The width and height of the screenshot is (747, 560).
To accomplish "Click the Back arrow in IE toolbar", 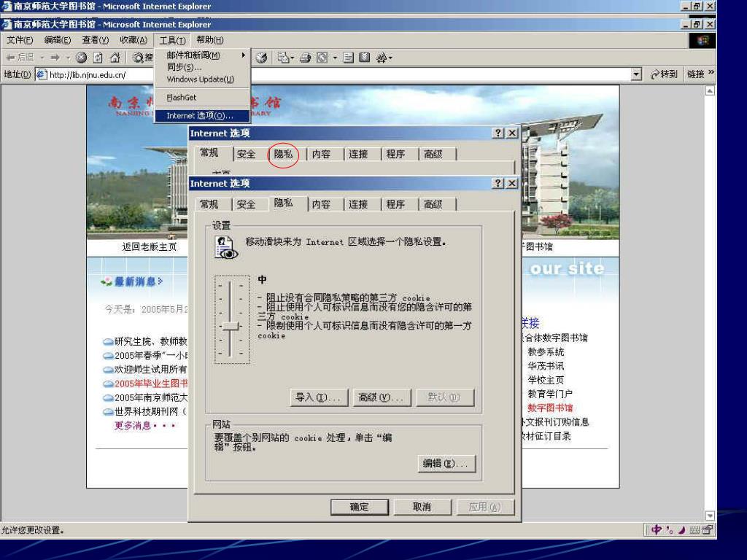I will (x=10, y=58).
